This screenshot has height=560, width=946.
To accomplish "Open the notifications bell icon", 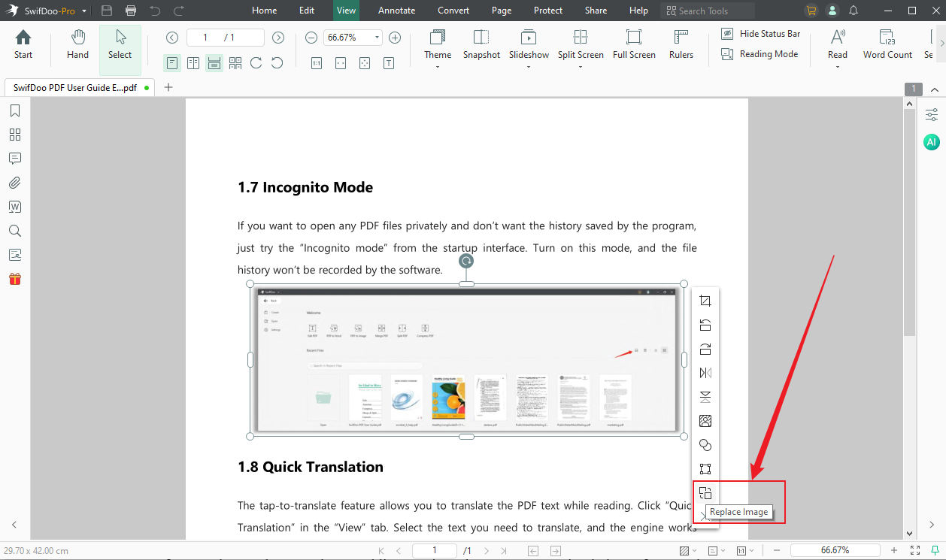I will (854, 11).
